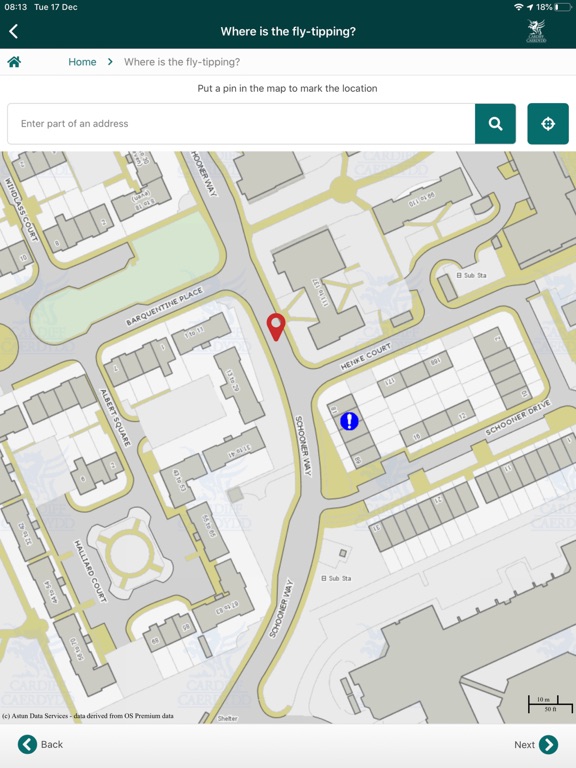This screenshot has width=576, height=768.
Task: Tap the Barquentine Place street label
Action: (x=164, y=307)
